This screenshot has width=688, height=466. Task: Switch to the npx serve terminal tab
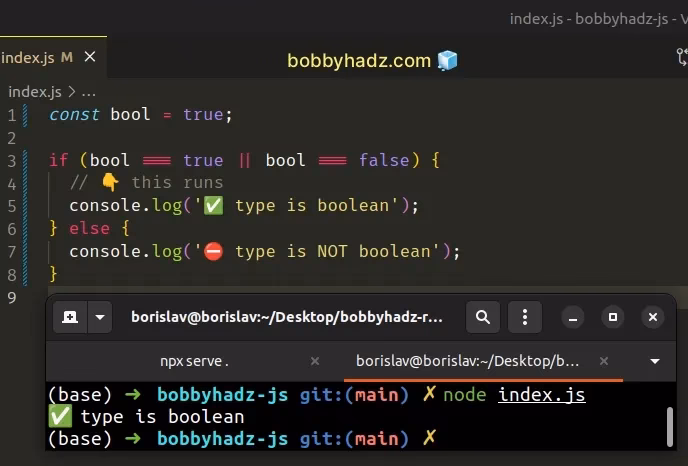pyautogui.click(x=194, y=361)
